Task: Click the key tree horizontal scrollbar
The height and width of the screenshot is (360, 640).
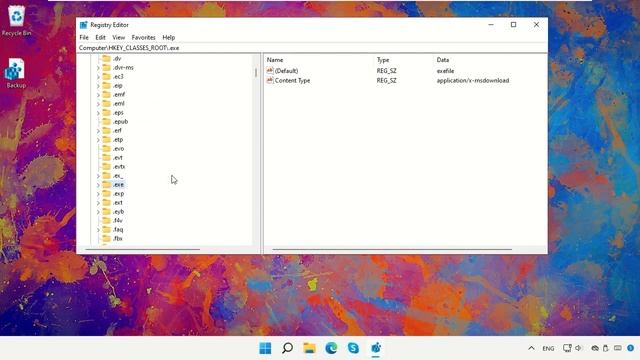Action: tap(142, 249)
